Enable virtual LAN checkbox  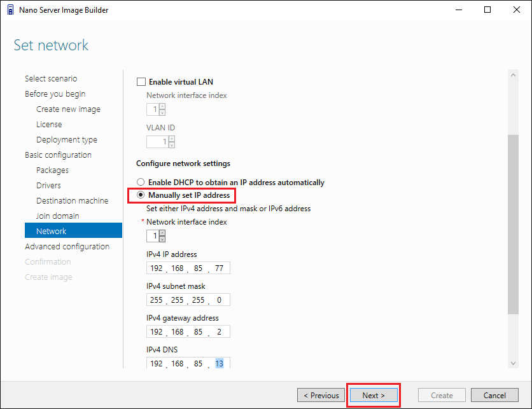pyautogui.click(x=141, y=81)
